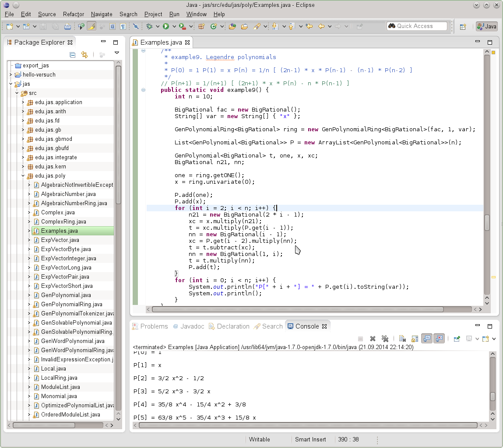Click the Print toolbar icon
Viewport: 503px width, 448px height.
[x=67, y=26]
